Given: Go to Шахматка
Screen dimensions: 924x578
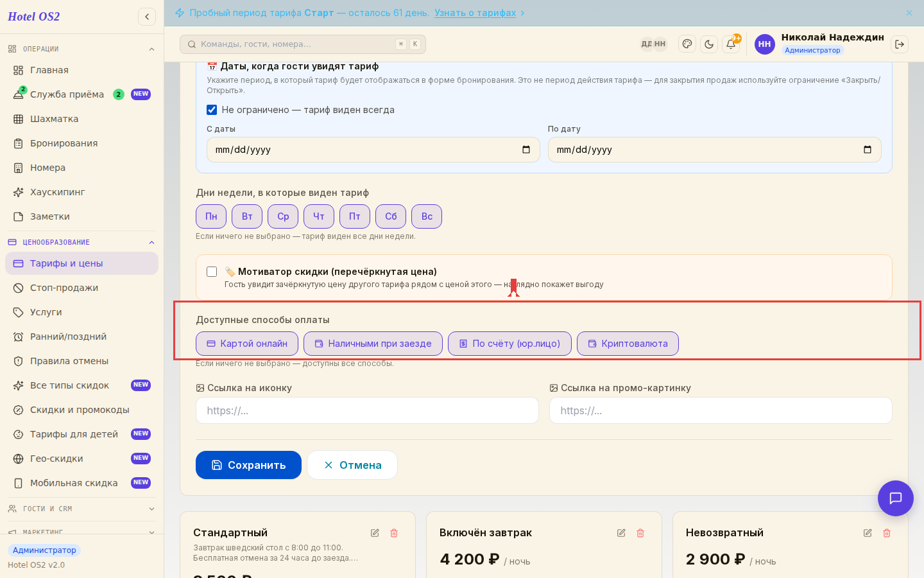Looking at the screenshot, I should (81, 119).
